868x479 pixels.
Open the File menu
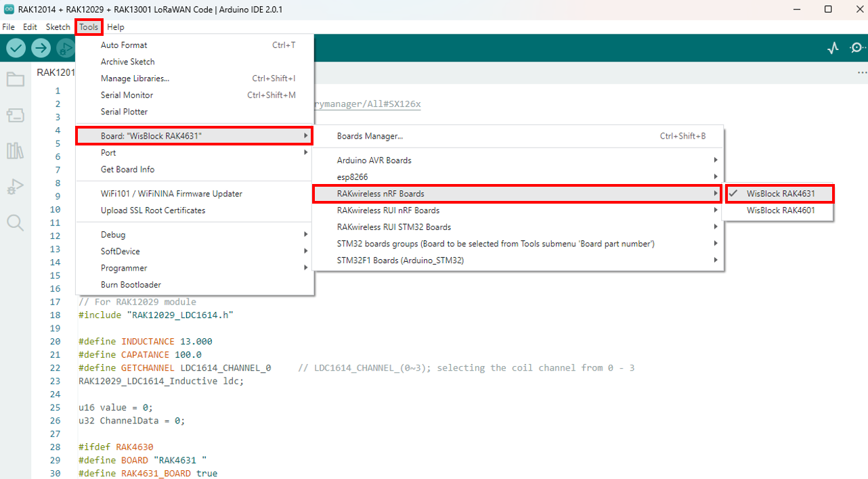click(8, 27)
